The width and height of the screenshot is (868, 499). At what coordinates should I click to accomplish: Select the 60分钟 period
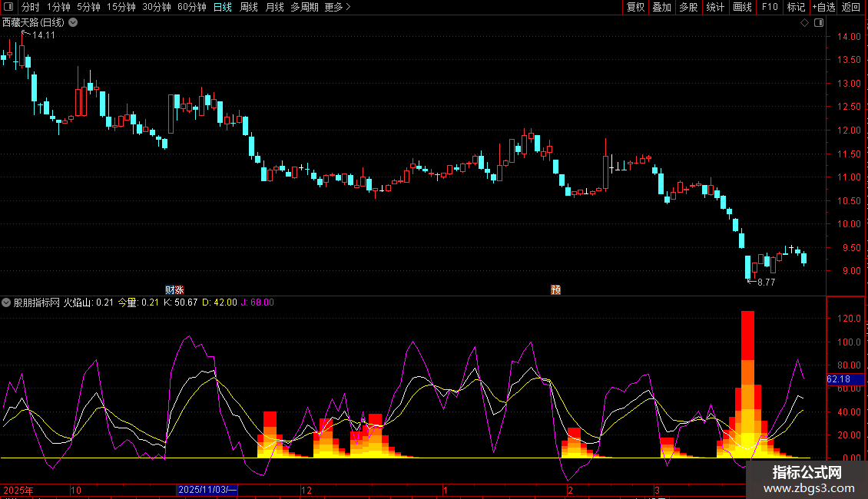191,7
